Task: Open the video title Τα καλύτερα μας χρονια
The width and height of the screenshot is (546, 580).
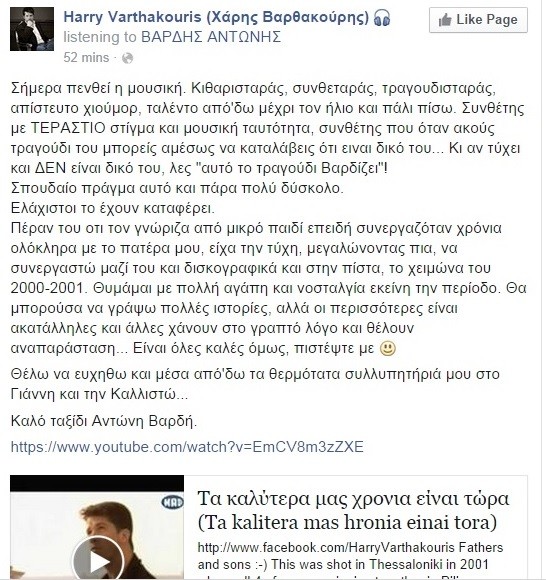Action: point(353,498)
